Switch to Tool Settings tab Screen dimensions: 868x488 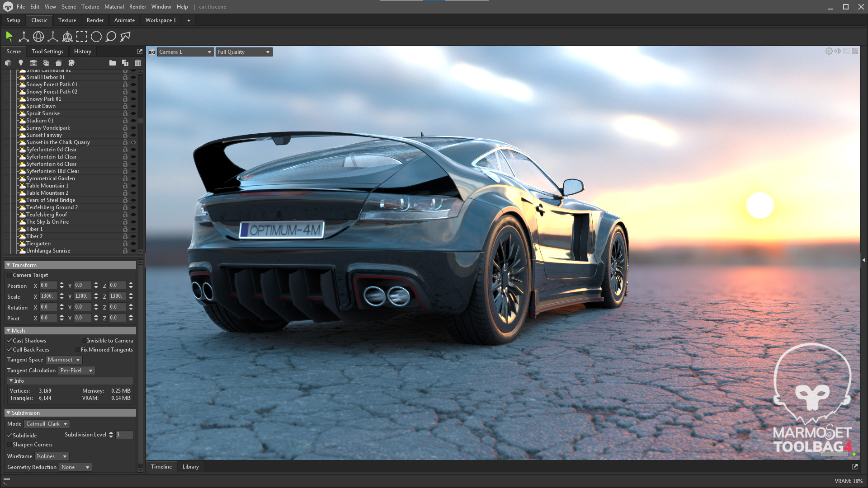[x=47, y=52]
